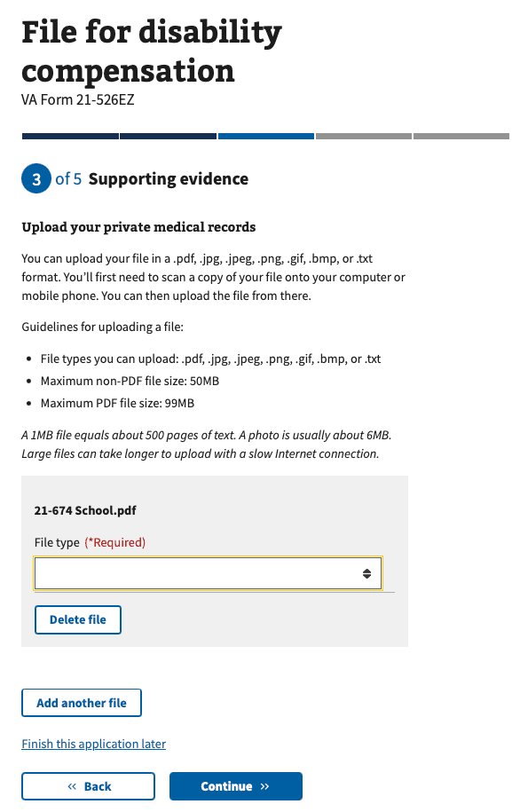Click the first dark progress bar segment

pyautogui.click(x=69, y=136)
